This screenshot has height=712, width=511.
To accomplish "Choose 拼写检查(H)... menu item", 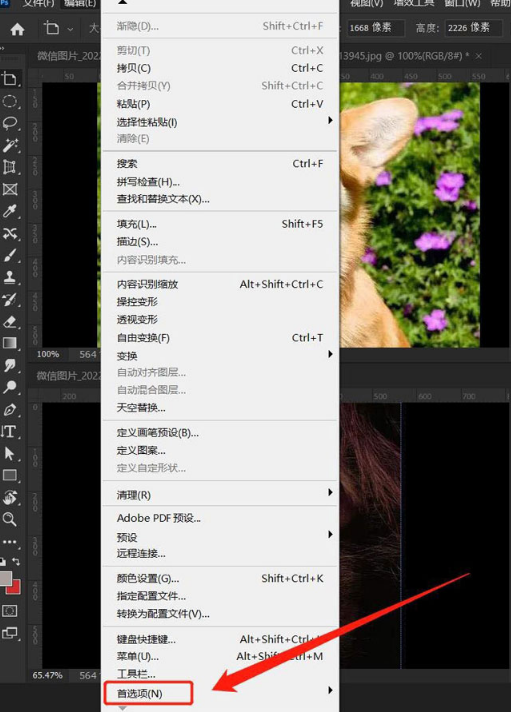I will pyautogui.click(x=220, y=182).
